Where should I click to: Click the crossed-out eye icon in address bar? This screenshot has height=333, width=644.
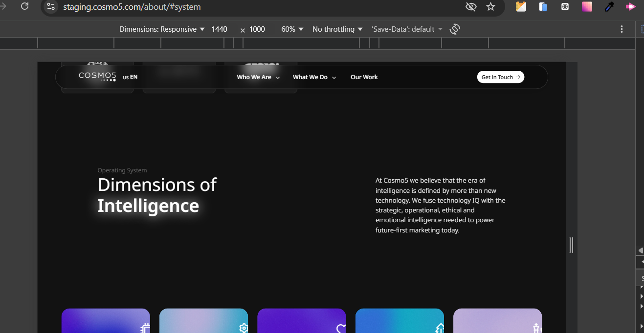tap(471, 7)
